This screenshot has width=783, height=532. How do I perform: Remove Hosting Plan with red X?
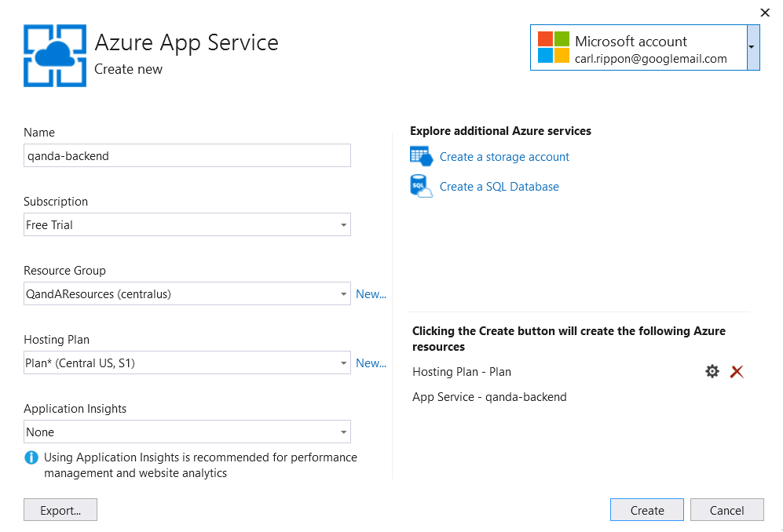coord(737,372)
